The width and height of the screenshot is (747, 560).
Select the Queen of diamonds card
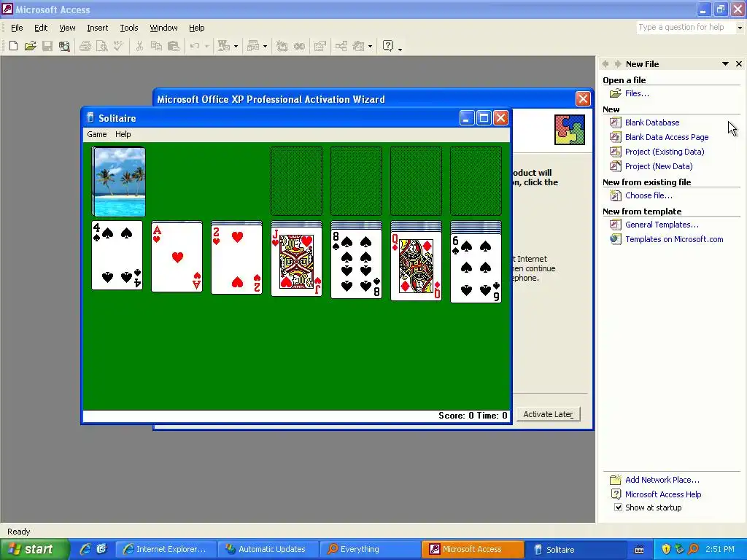pos(416,266)
